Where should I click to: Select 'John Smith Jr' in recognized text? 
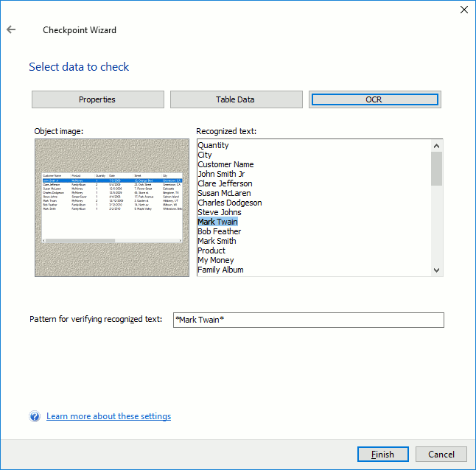tap(221, 174)
